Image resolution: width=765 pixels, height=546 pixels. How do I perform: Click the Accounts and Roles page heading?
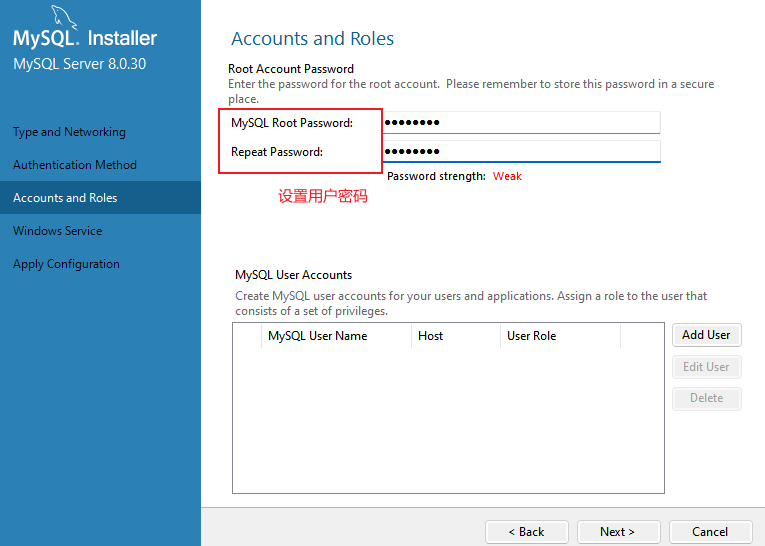[312, 39]
